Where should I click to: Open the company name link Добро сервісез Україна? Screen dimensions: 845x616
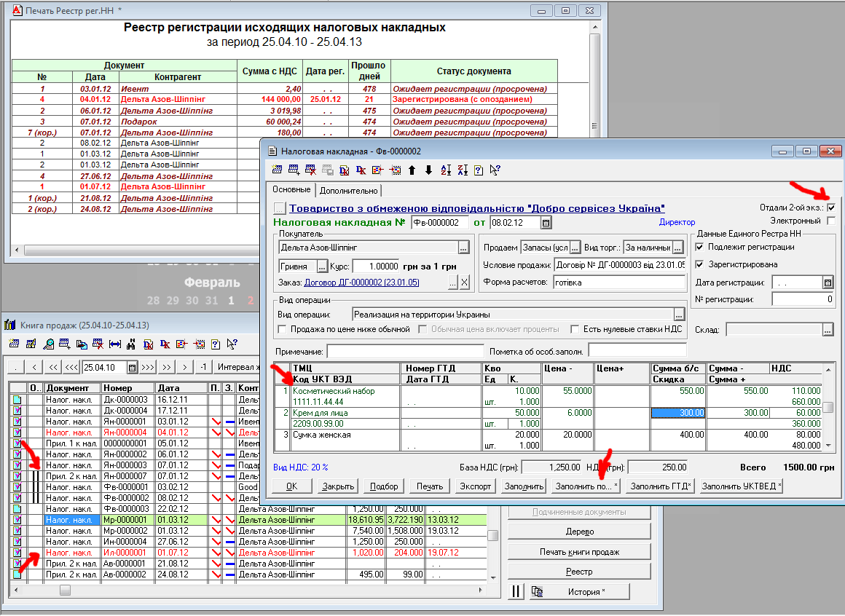(x=477, y=208)
